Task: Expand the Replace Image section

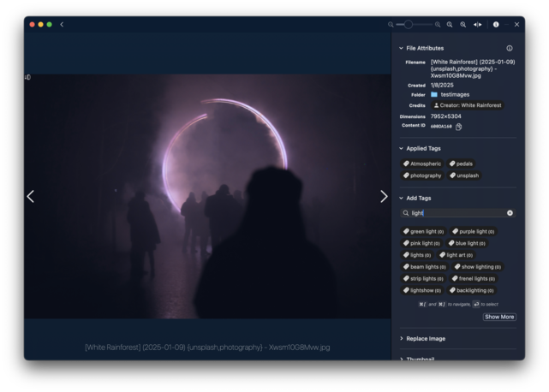Action: [x=401, y=338]
